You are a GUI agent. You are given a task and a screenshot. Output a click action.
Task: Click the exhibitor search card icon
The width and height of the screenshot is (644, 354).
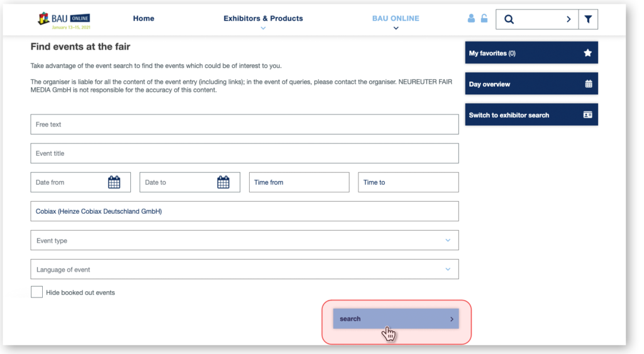click(588, 115)
